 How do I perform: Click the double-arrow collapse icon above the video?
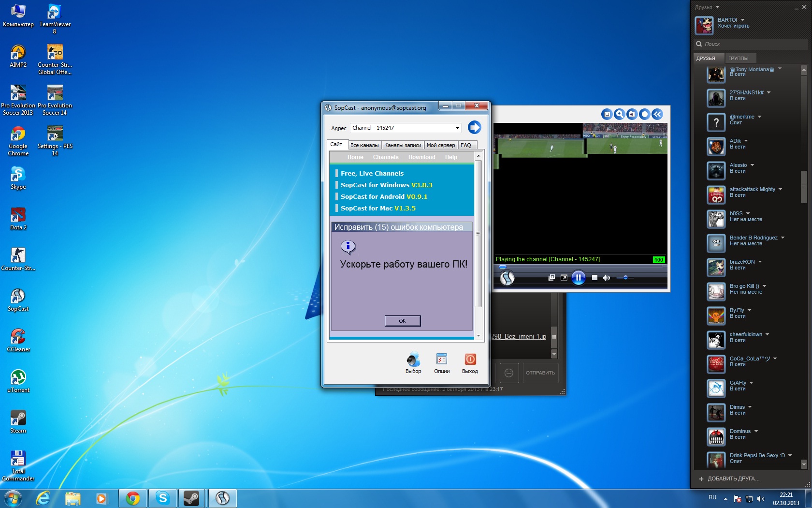pyautogui.click(x=657, y=114)
